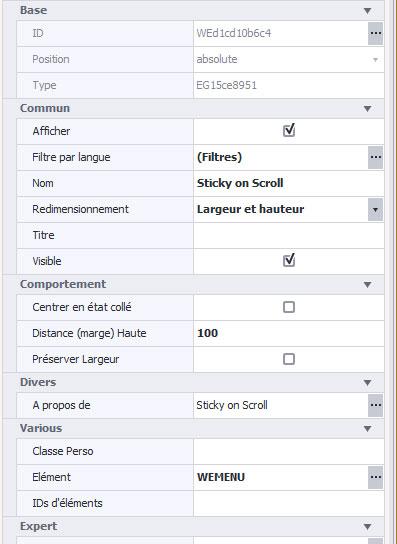Open Filtres ellipsis button for language filter
Image resolution: width=397 pixels, height=544 pixels.
[x=375, y=157]
